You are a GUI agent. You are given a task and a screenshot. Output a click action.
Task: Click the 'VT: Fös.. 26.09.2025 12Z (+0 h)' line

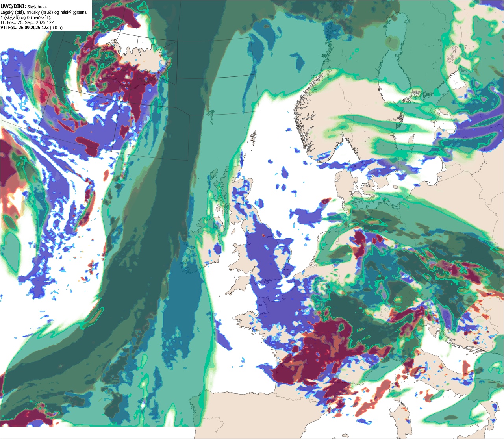pos(31,28)
